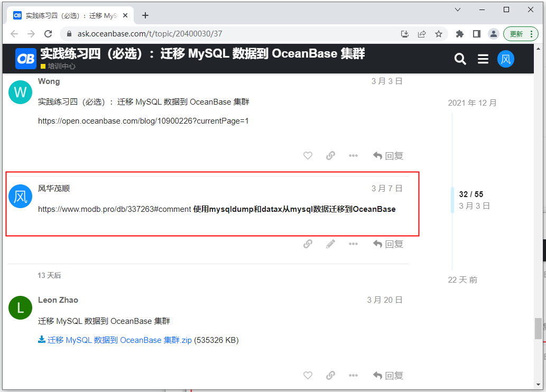Click Leon Zhao's L avatar
Screen dimensions: 546x392
point(20,307)
